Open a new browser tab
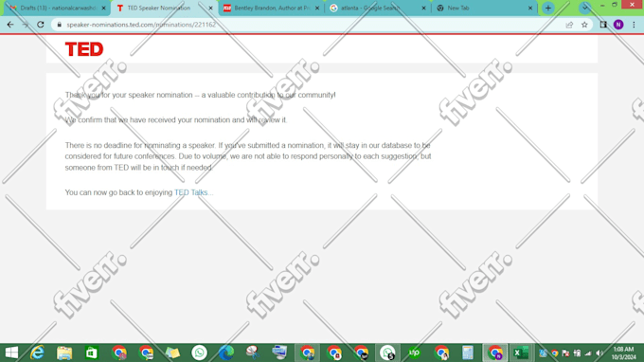This screenshot has height=362, width=644. point(548,8)
